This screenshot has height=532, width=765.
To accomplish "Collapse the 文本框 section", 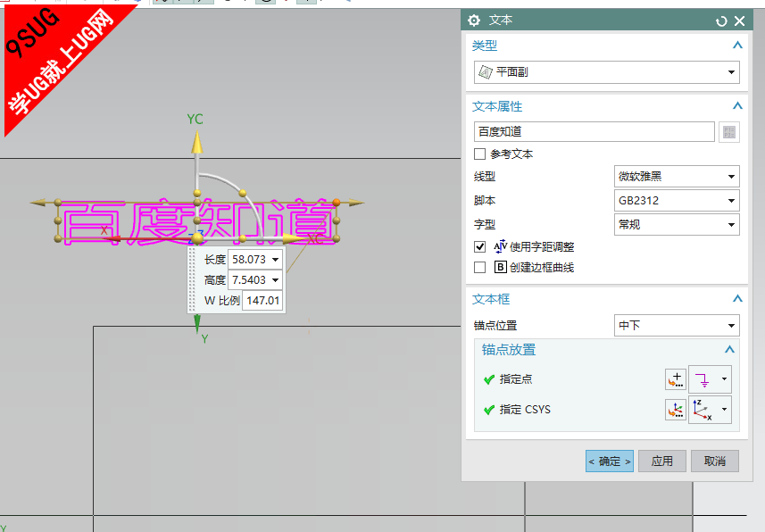I will (737, 299).
